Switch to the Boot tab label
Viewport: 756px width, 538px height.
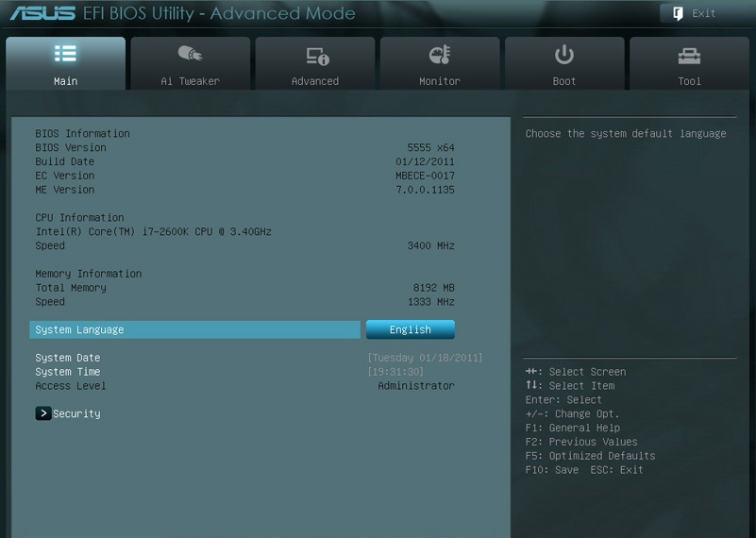point(564,81)
